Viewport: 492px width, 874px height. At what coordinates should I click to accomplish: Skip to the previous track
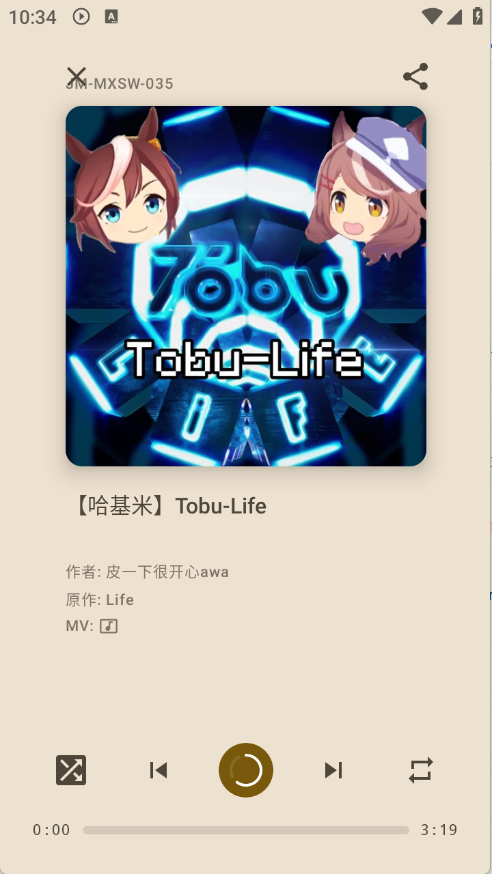point(158,770)
